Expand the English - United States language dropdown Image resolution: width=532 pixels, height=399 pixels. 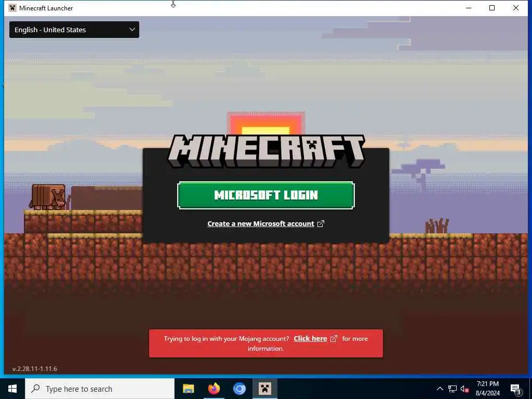(74, 30)
